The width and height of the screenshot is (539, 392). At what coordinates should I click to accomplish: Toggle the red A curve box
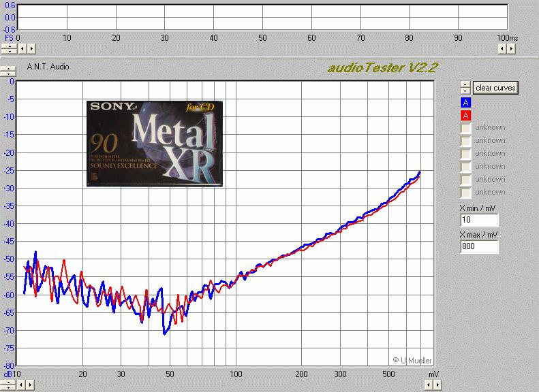[466, 116]
